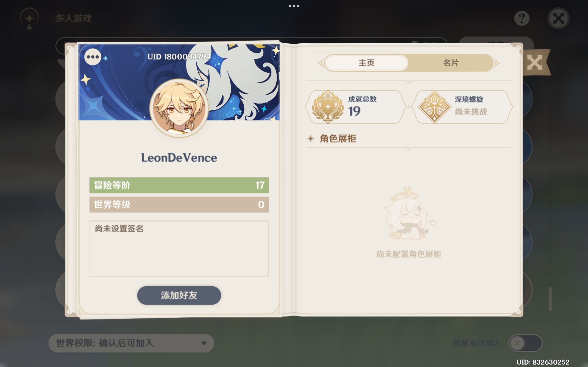Click the round X button at top right

558,18
